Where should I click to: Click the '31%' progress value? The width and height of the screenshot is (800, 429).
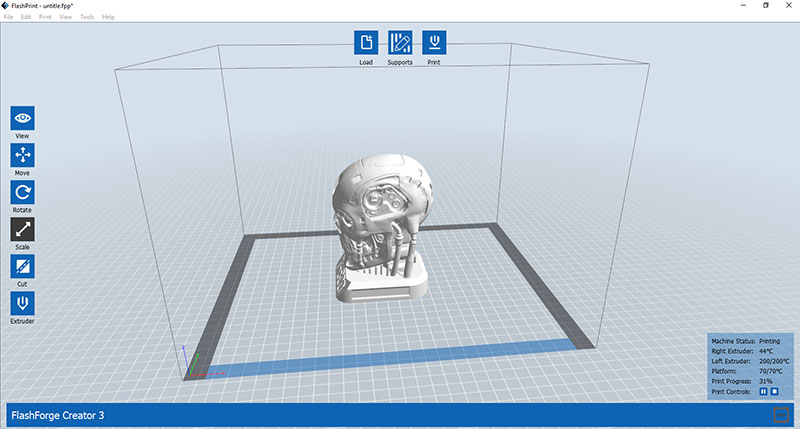coord(766,381)
